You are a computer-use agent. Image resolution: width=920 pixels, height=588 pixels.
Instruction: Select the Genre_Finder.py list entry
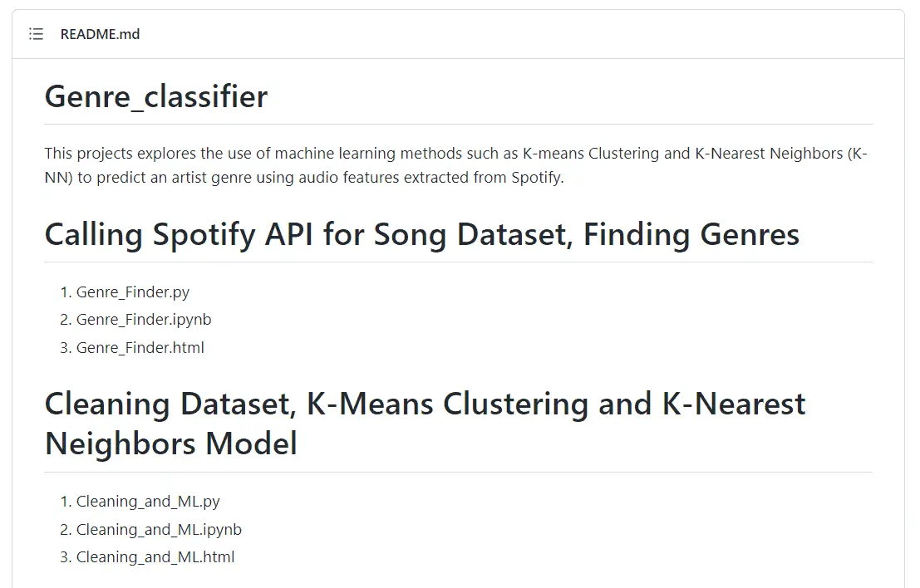pyautogui.click(x=133, y=292)
